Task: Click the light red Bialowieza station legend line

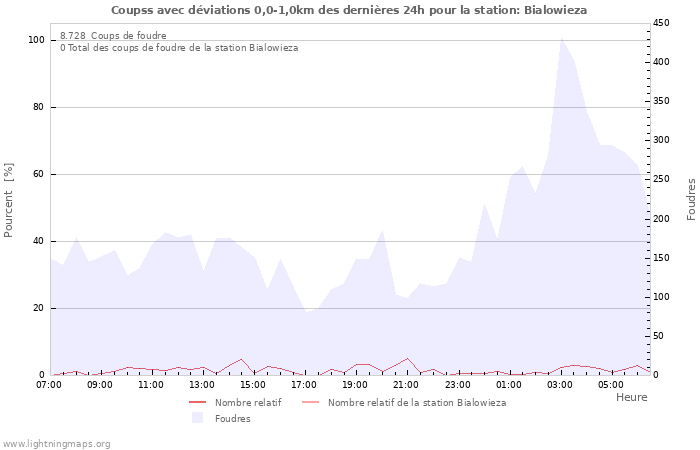Action: coord(311,402)
